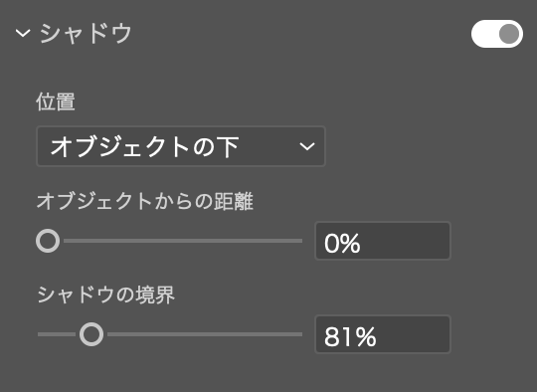Focus the 0% distance input field
537x392 pixels.
383,241
